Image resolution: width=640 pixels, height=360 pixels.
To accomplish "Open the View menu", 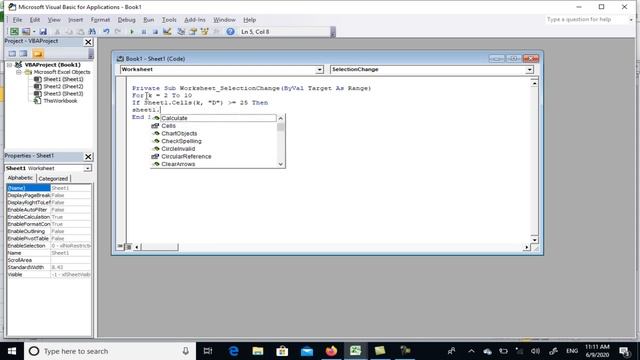I will point(54,20).
